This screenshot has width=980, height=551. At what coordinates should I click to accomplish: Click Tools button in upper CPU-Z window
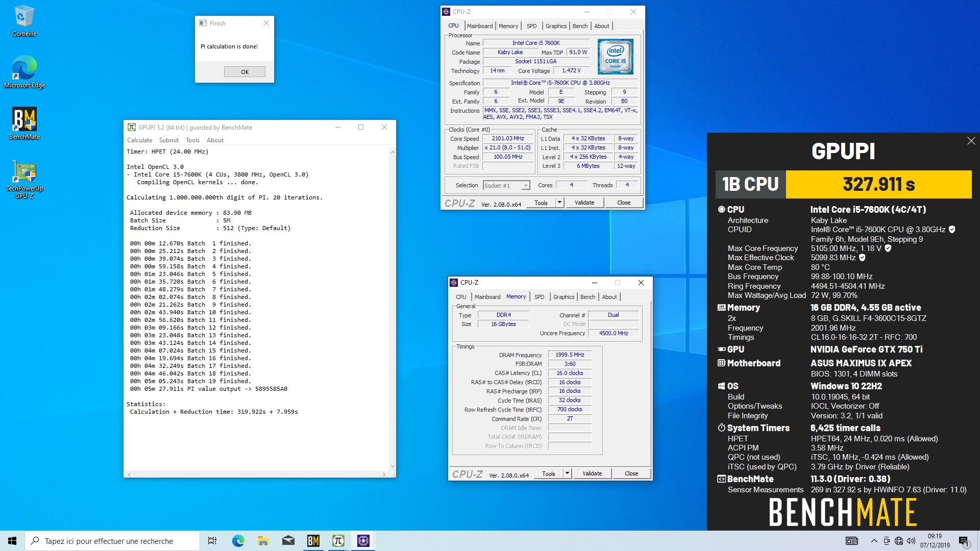tap(541, 203)
